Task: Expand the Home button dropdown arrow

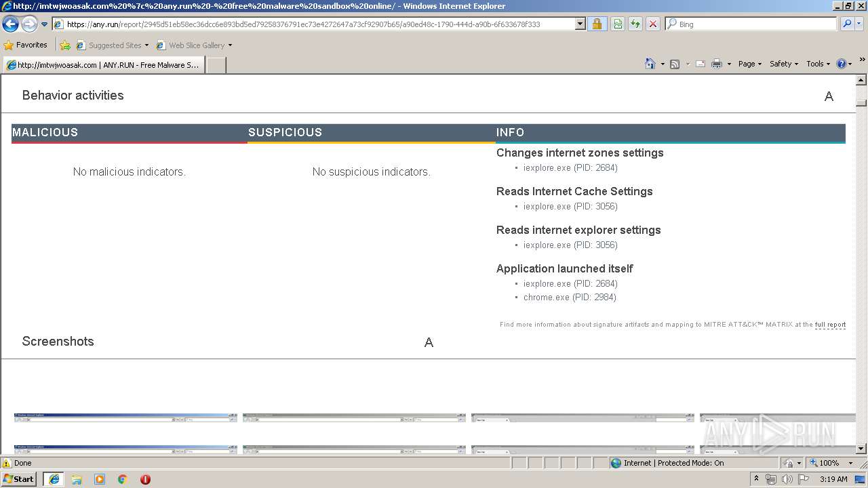Action: click(663, 64)
